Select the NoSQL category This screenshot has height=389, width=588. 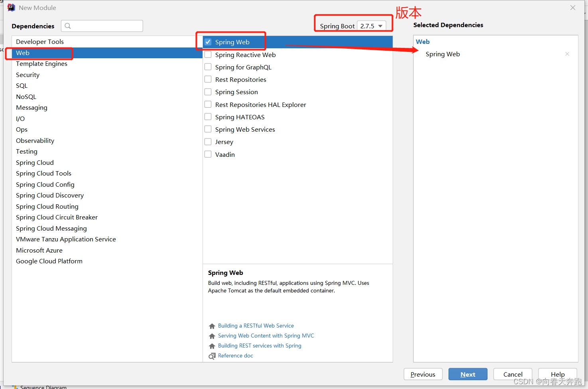(x=107, y=97)
